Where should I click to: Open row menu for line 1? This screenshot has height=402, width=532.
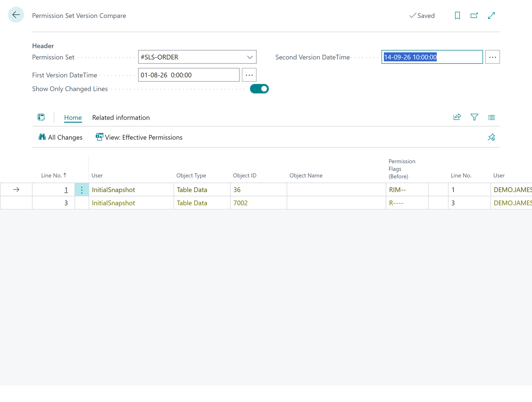[x=82, y=190]
